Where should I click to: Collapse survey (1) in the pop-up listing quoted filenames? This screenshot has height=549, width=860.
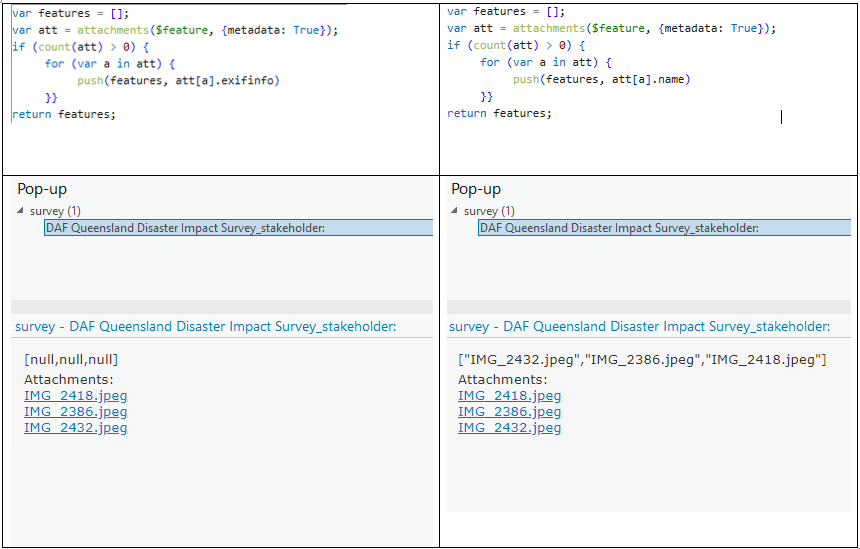(x=454, y=211)
